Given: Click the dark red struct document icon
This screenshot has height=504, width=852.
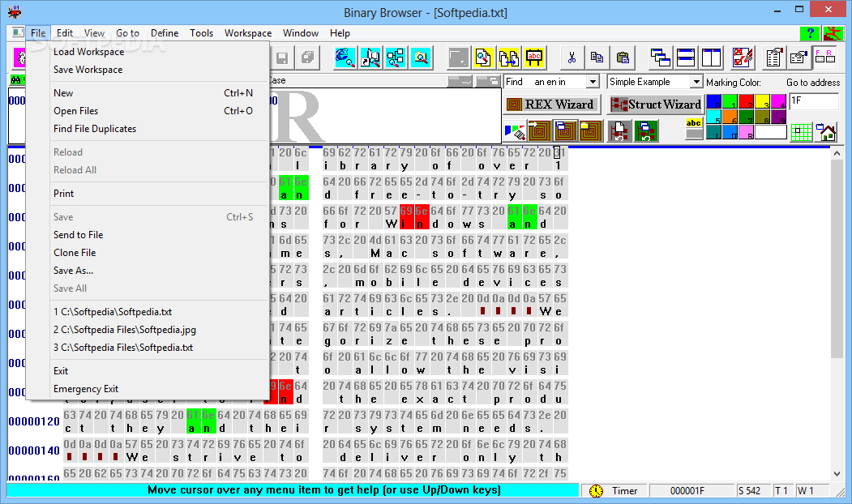Looking at the screenshot, I should pos(619,131).
